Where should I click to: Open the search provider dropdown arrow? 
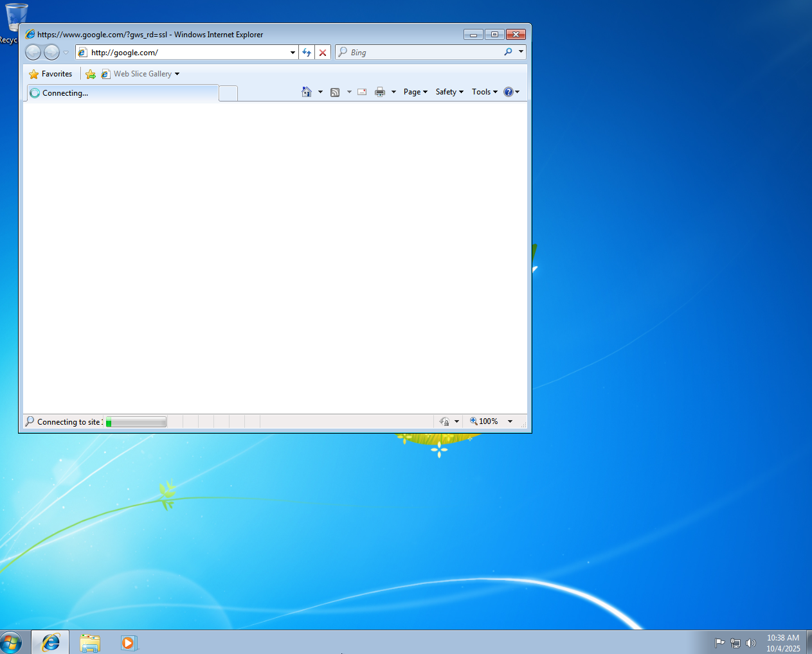[x=521, y=52]
